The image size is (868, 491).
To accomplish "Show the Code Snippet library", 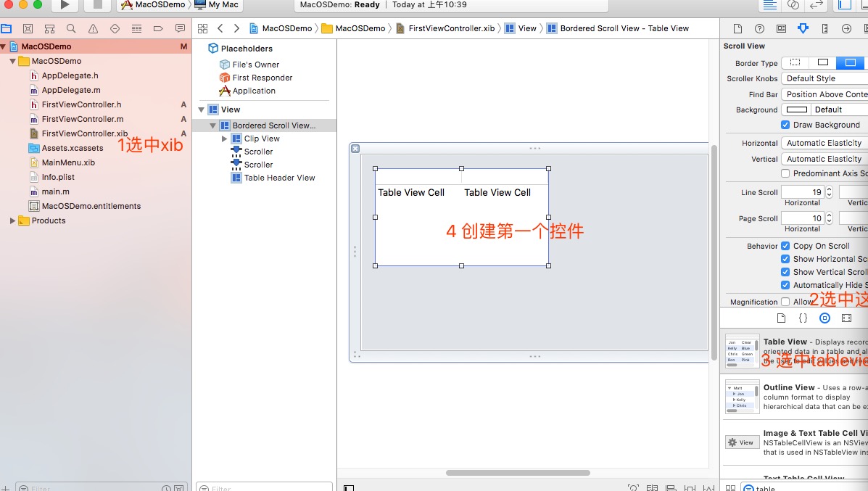I will click(x=803, y=318).
